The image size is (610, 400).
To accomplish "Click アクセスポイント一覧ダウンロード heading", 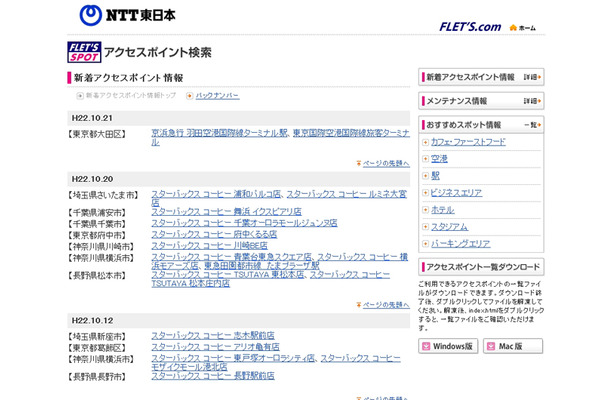I will [x=482, y=267].
